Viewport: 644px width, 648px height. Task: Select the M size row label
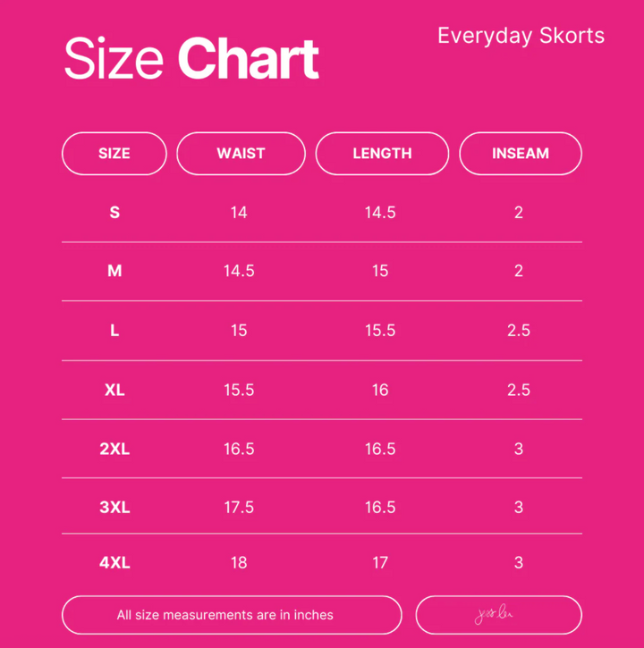[114, 271]
